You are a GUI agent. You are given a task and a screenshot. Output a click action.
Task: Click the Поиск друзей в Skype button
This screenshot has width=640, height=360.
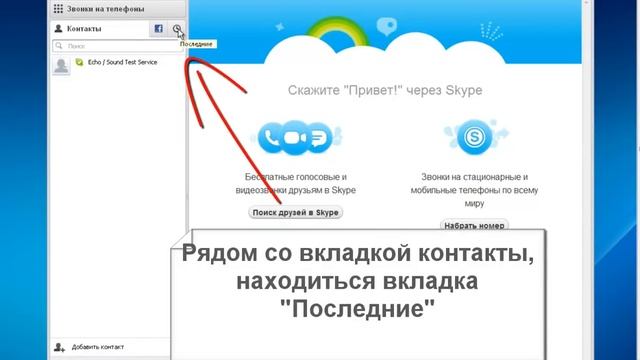(x=296, y=212)
